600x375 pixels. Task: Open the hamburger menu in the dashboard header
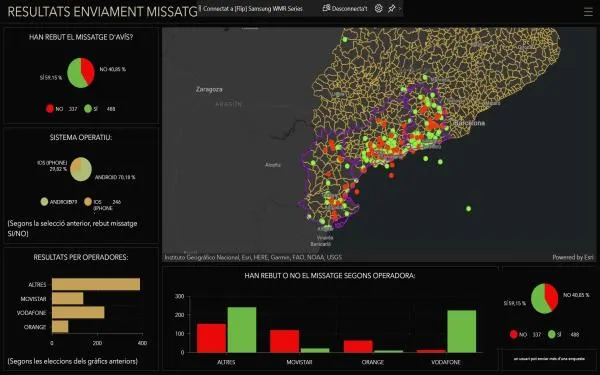click(x=588, y=12)
